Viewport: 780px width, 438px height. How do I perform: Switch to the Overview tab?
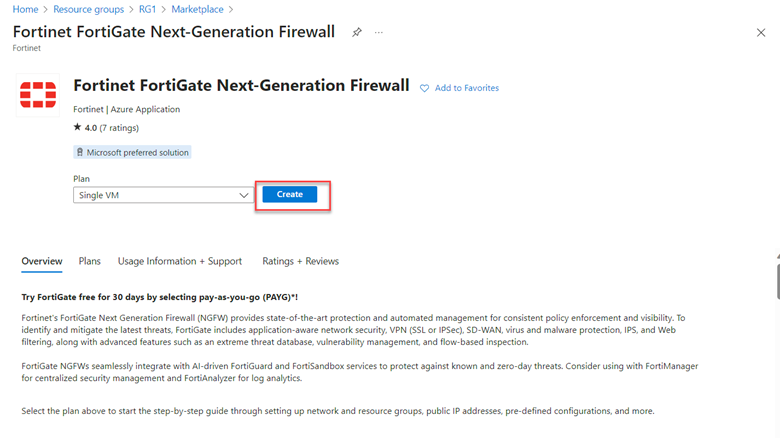[x=42, y=261]
